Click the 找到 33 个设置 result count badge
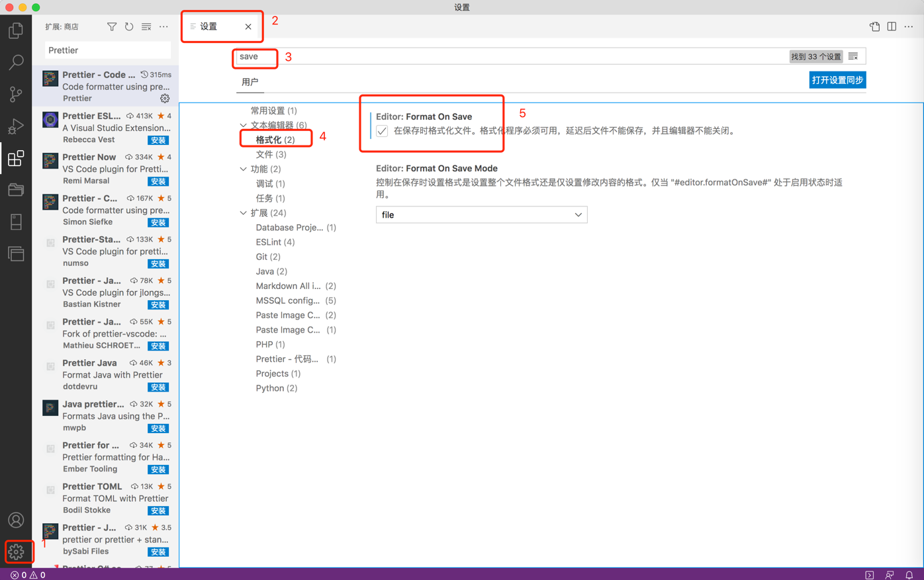The image size is (924, 580). pos(816,56)
